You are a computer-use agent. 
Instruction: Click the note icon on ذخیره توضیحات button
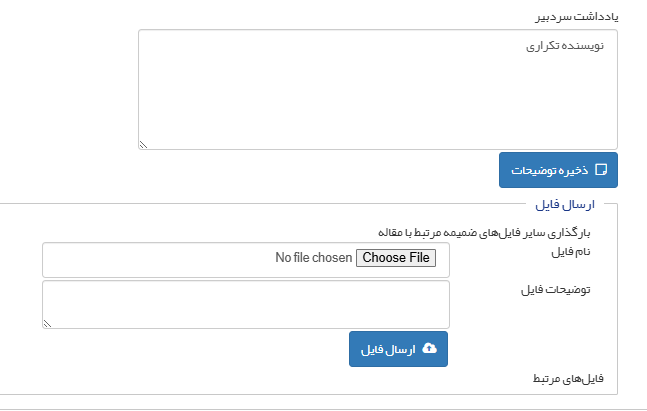601,170
